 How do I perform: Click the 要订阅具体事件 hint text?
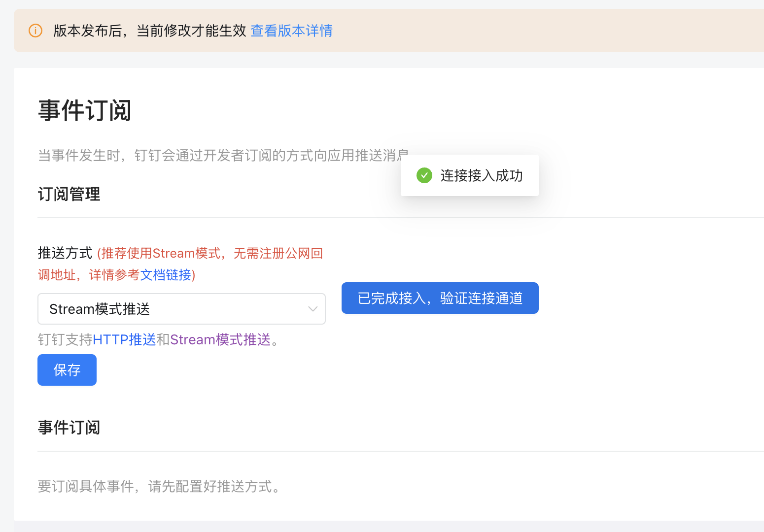(160, 487)
